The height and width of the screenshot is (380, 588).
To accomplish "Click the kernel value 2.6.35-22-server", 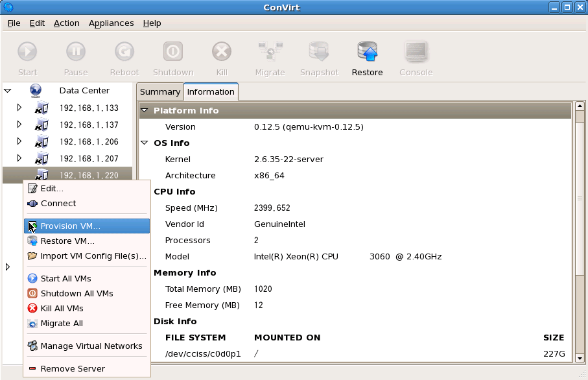I will click(288, 159).
